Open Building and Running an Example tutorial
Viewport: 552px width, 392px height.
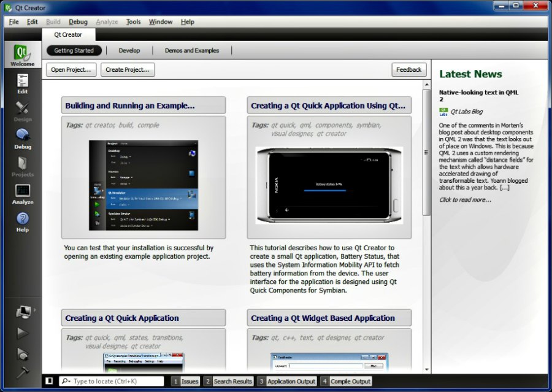(x=144, y=106)
